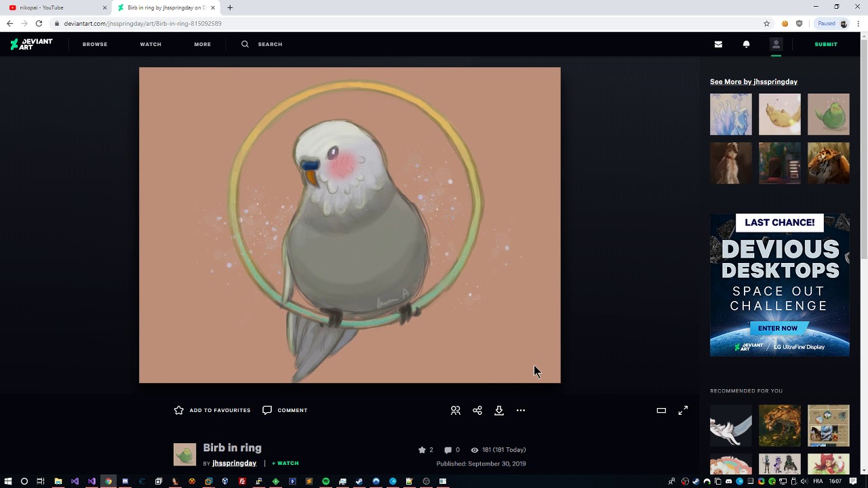This screenshot has width=868, height=488.
Task: Click the favourites star count
Action: pos(425,449)
